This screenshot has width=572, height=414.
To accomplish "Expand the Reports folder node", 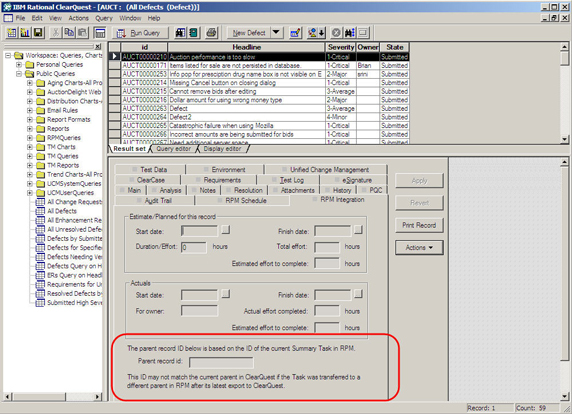I will [x=30, y=129].
